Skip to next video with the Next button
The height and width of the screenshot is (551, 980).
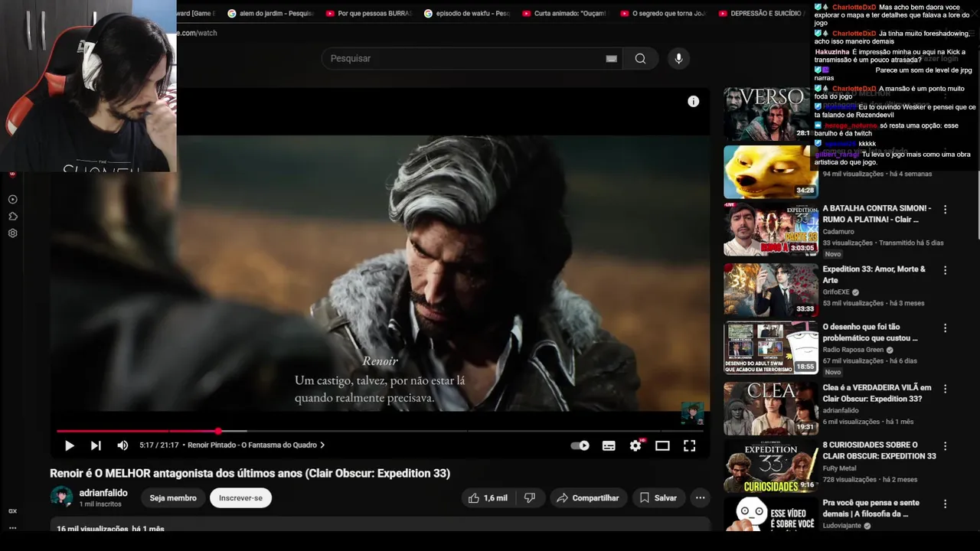[x=96, y=445]
